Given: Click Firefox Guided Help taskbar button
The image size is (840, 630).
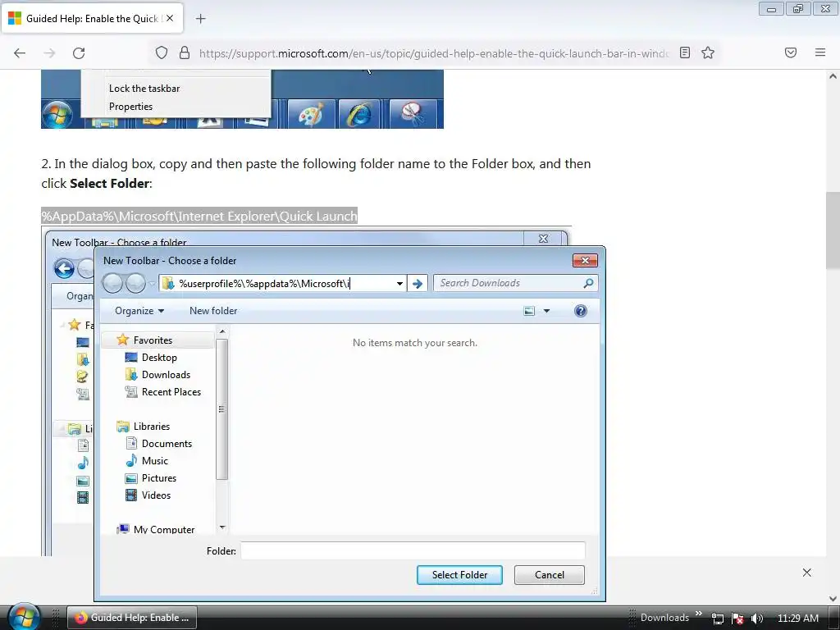Looking at the screenshot, I should click(x=132, y=618).
